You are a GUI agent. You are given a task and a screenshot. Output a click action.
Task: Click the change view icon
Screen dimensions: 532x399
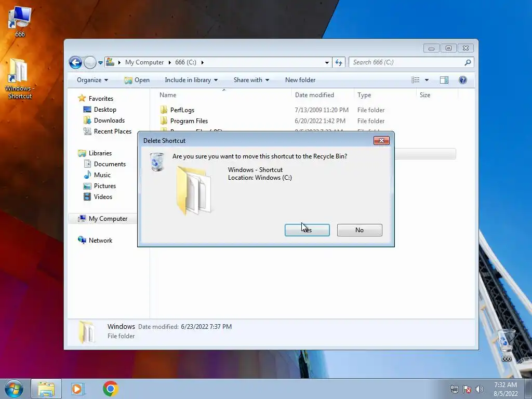tap(416, 80)
